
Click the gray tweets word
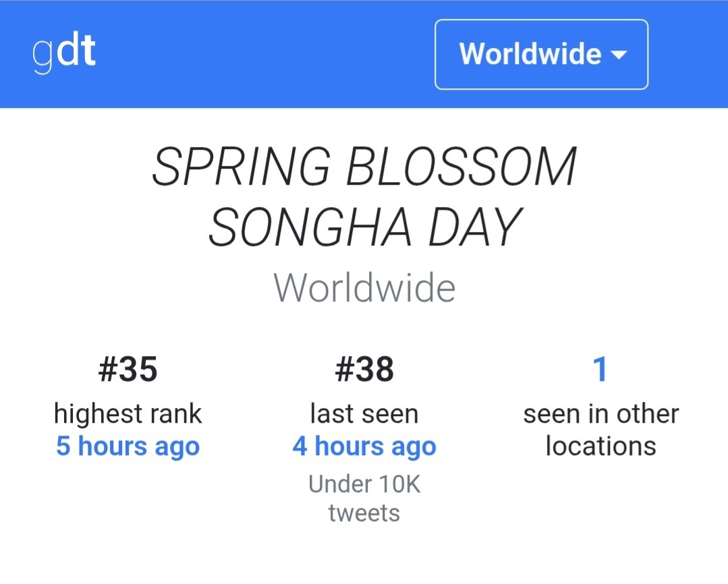pyautogui.click(x=364, y=513)
